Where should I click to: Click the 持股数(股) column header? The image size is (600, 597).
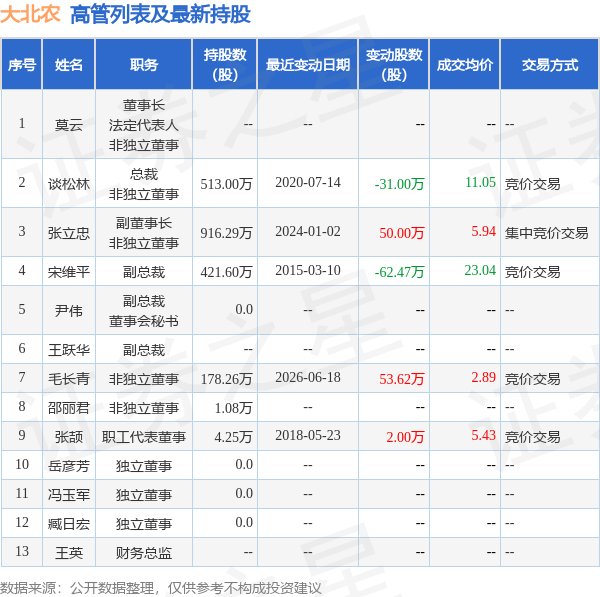[225, 65]
